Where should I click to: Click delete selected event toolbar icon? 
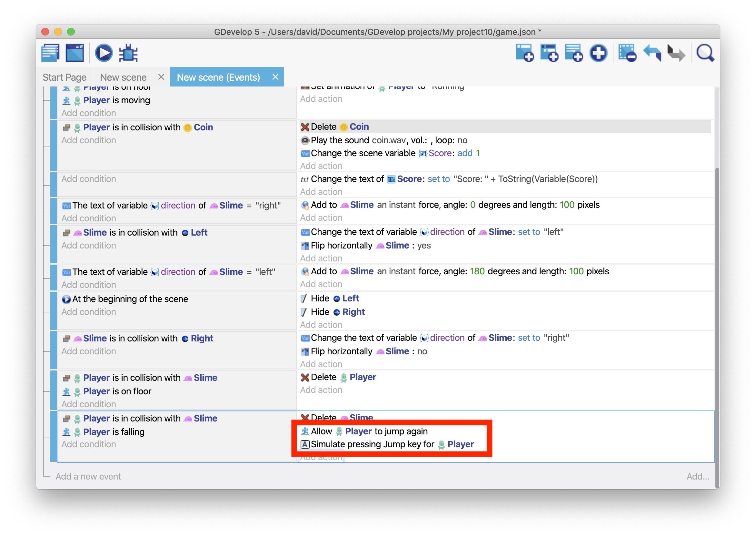[x=627, y=53]
